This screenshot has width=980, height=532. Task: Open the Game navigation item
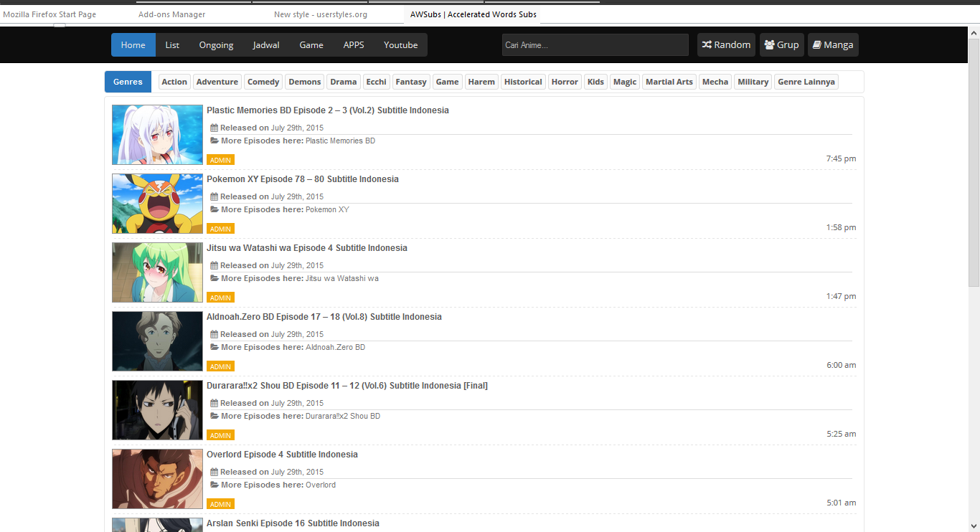[311, 44]
